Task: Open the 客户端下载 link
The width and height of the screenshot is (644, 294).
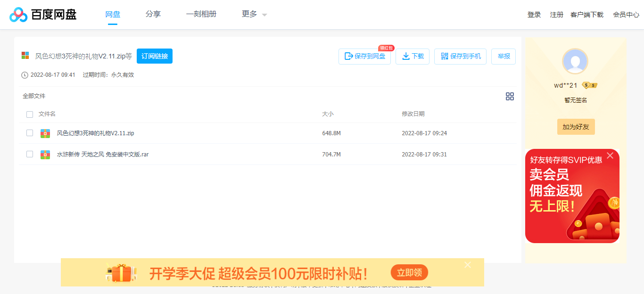Action: point(587,15)
